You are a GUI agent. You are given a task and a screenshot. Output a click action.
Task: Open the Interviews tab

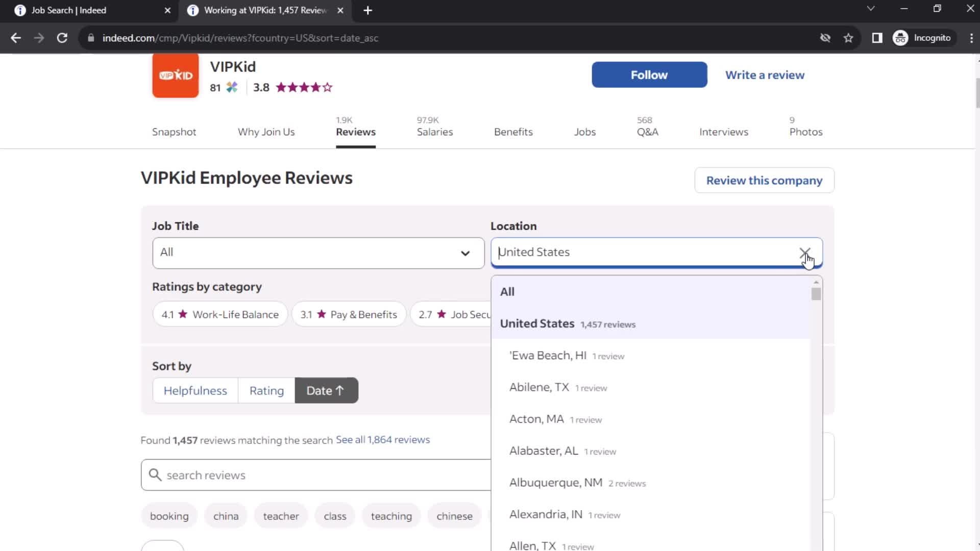(x=724, y=132)
